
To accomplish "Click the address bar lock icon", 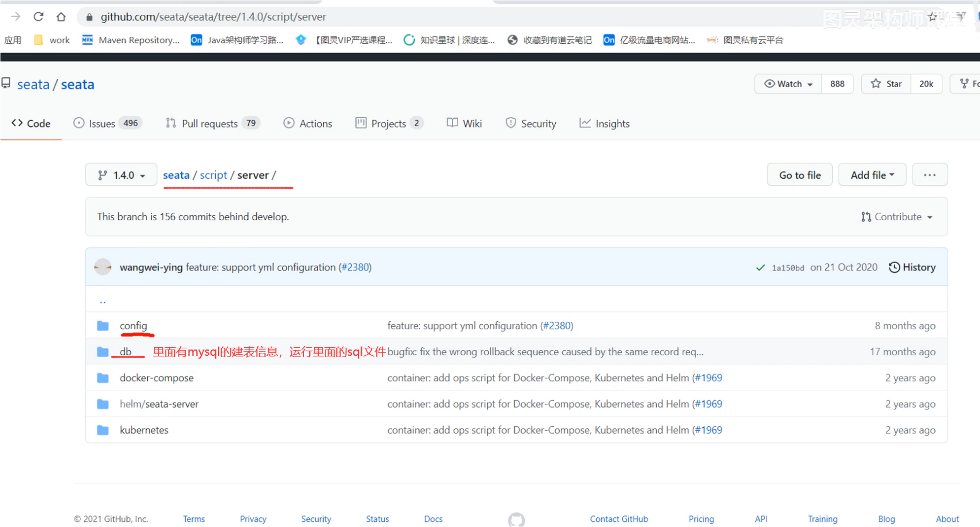I will pos(89,17).
